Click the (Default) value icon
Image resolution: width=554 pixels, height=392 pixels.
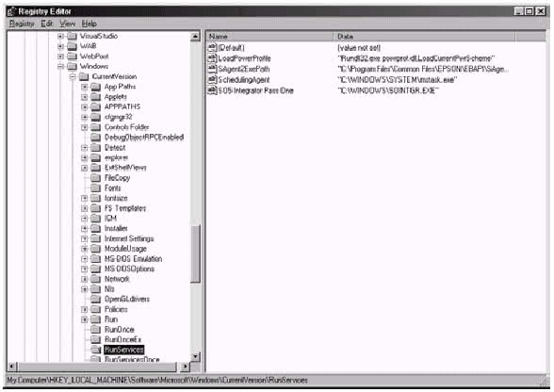pyautogui.click(x=212, y=48)
